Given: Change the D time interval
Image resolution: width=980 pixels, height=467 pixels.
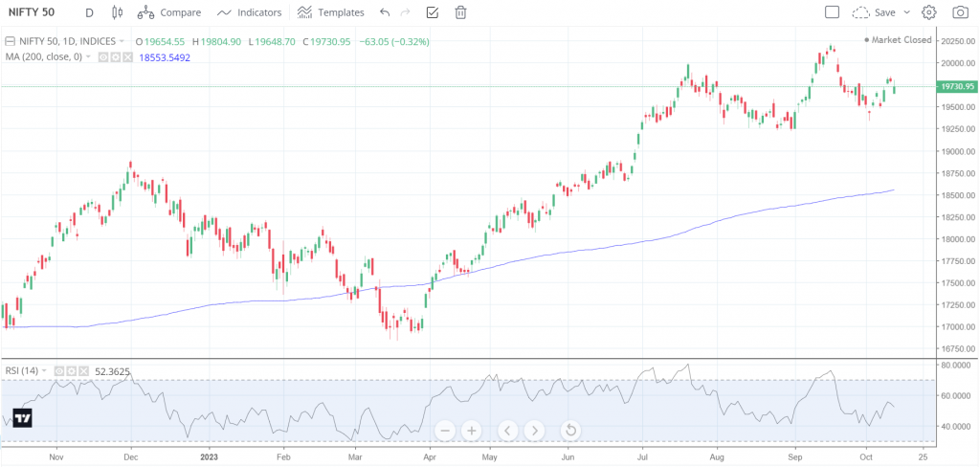Looking at the screenshot, I should [x=89, y=12].
